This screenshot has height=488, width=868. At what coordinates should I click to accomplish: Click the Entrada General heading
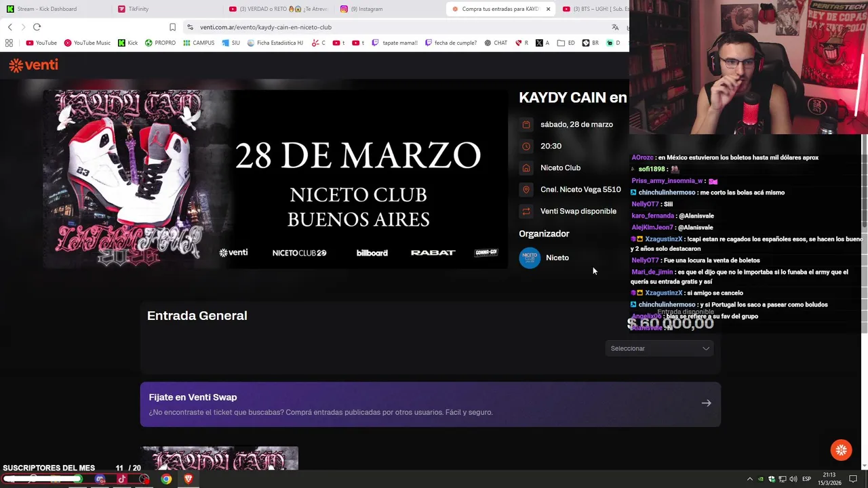197,316
